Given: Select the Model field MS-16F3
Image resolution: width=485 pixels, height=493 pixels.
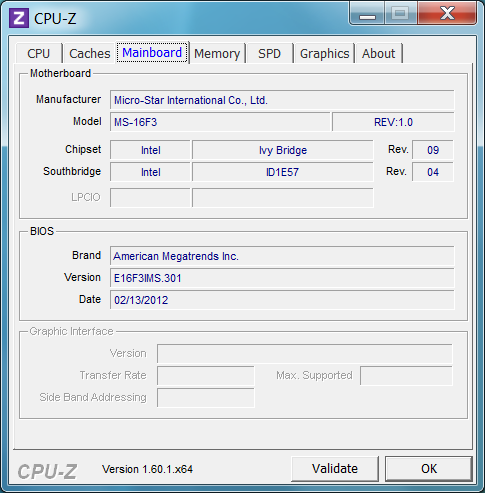Looking at the screenshot, I should click(x=220, y=122).
